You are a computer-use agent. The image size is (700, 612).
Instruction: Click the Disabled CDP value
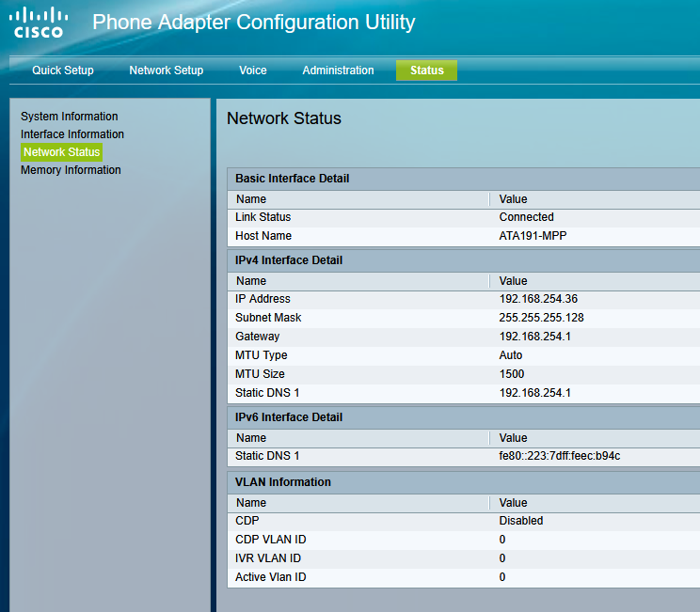(521, 521)
